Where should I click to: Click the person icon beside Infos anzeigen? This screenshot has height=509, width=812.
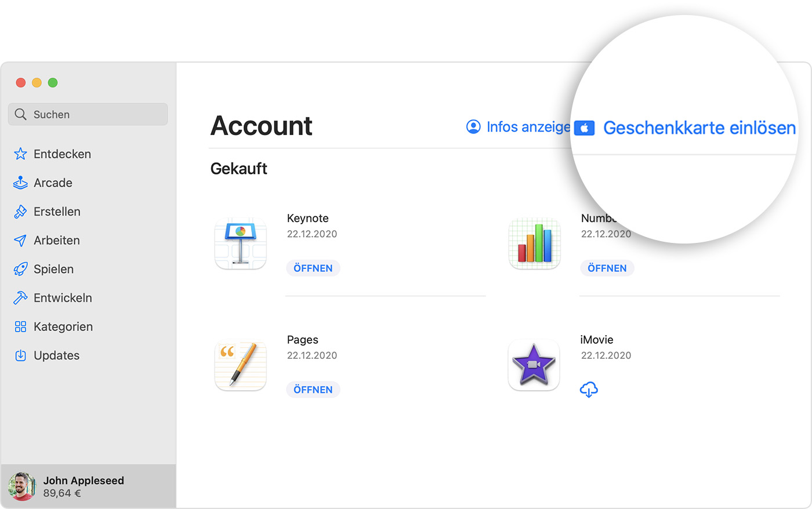pyautogui.click(x=473, y=126)
